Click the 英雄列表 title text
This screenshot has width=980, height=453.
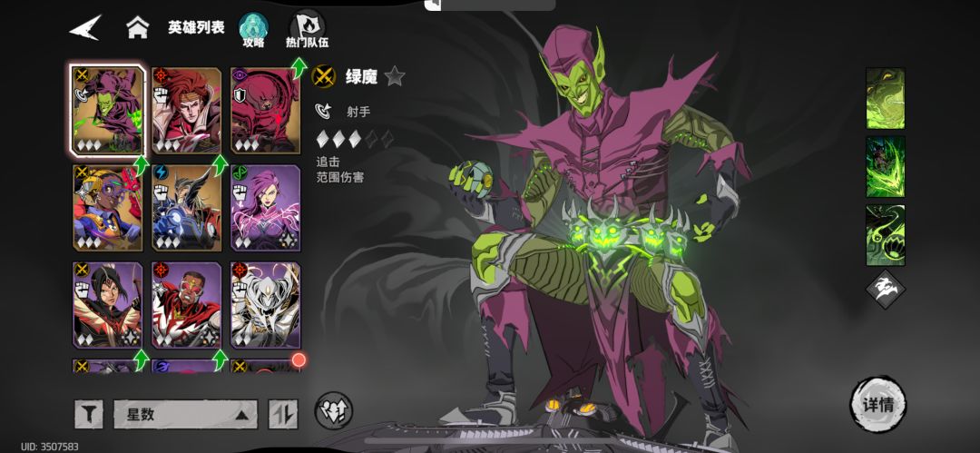pos(196,27)
